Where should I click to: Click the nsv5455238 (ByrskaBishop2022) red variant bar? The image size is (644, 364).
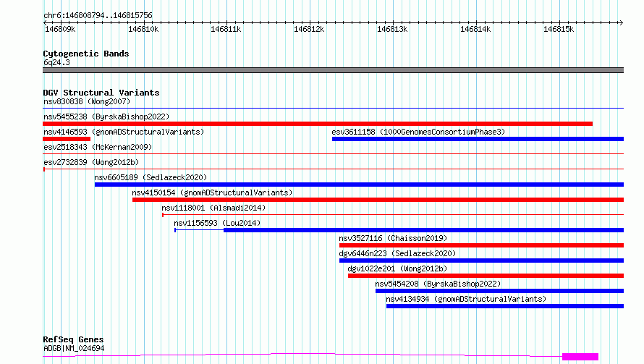318,124
